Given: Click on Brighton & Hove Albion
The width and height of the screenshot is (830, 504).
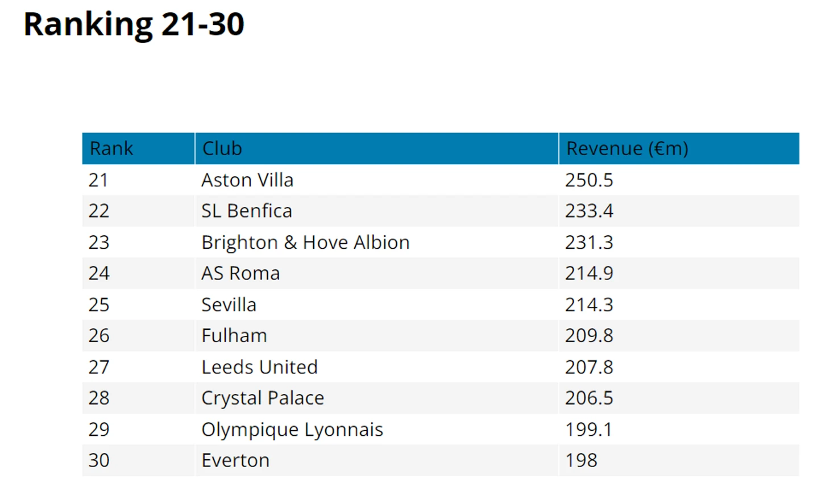Looking at the screenshot, I should click(x=305, y=243).
